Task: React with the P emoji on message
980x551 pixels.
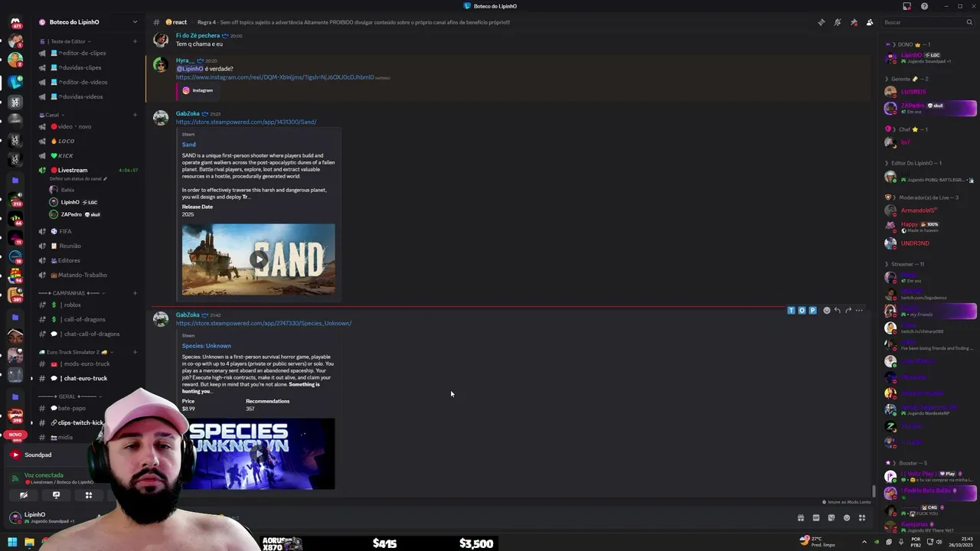Action: pyautogui.click(x=812, y=311)
